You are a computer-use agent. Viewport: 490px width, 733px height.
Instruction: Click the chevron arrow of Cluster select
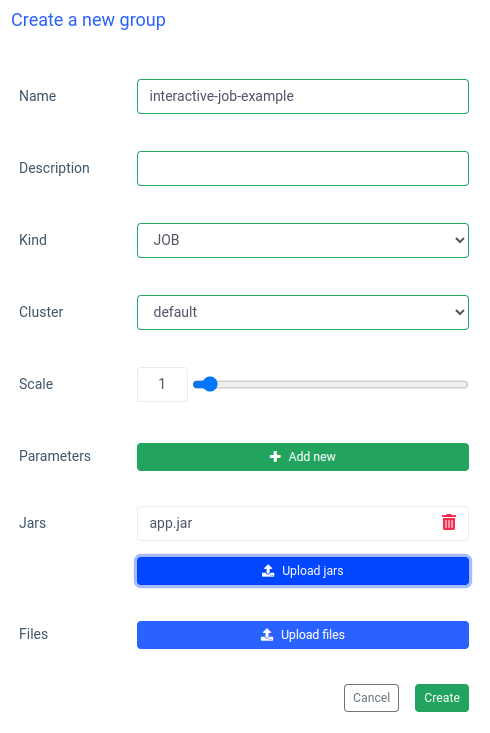[x=460, y=312]
